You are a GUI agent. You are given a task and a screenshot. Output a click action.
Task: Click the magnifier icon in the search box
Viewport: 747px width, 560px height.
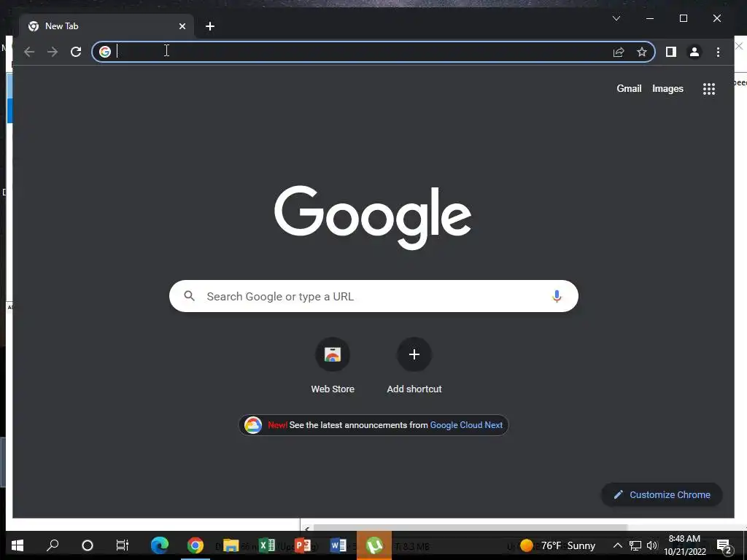(189, 296)
